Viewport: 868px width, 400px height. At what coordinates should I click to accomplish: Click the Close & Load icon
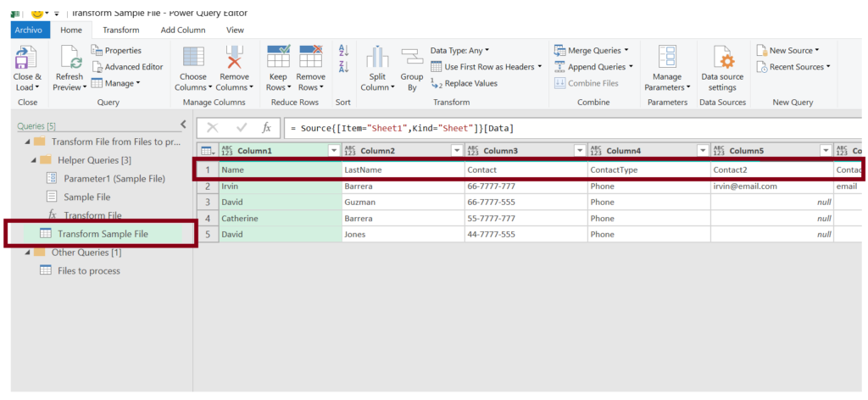[25, 58]
